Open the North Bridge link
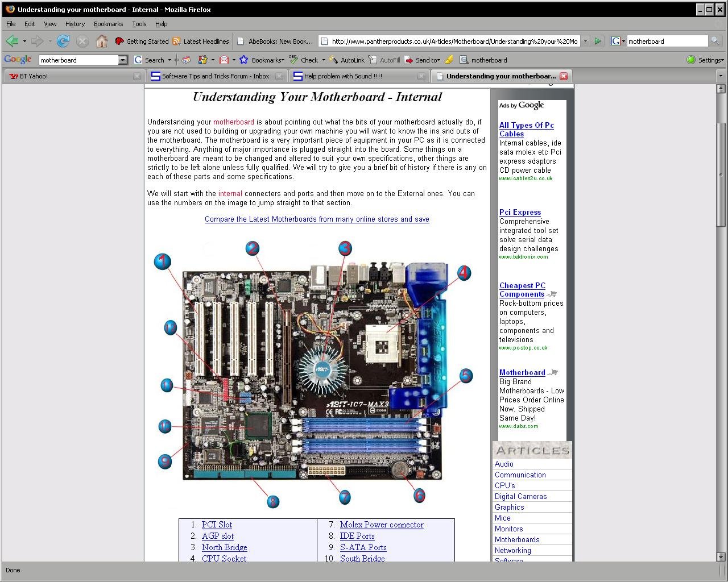Image resolution: width=728 pixels, height=582 pixels. [x=224, y=547]
